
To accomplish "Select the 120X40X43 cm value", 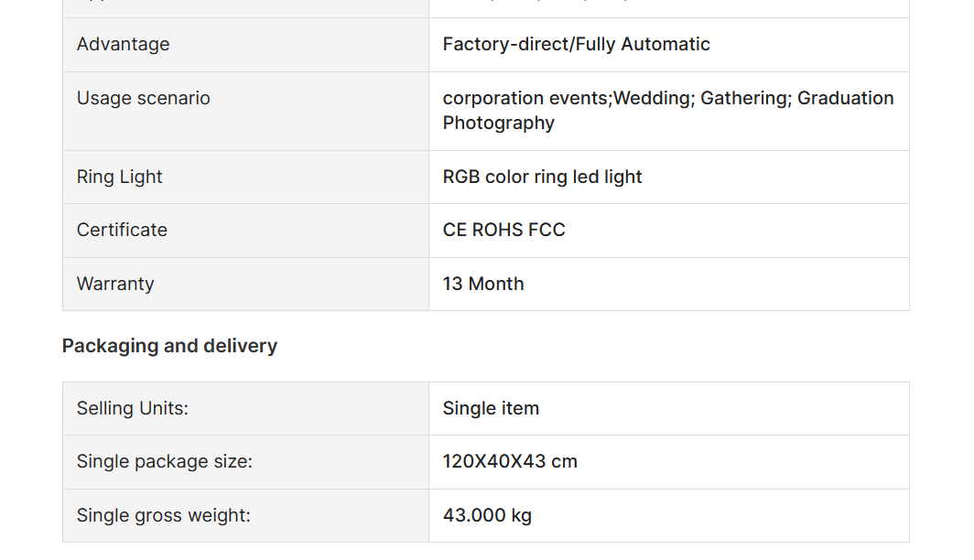I will (510, 461).
